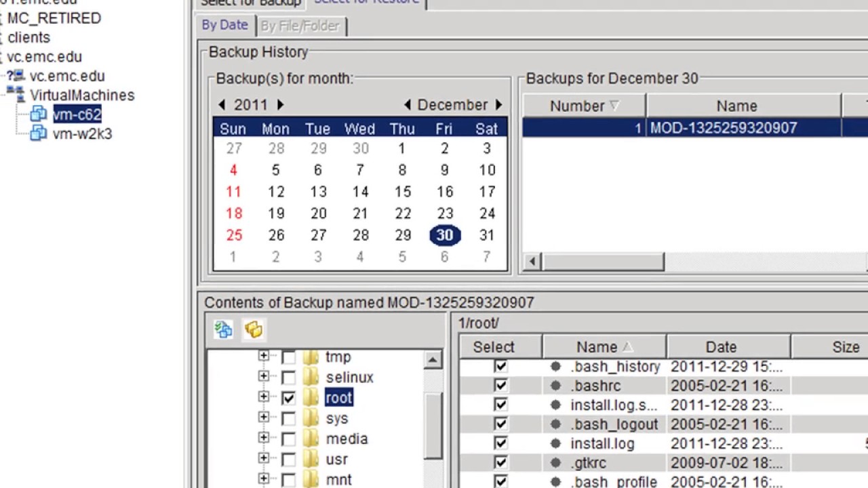Select the vm-c62 virtual machine icon
Screen dimensions: 868x488
click(38, 115)
